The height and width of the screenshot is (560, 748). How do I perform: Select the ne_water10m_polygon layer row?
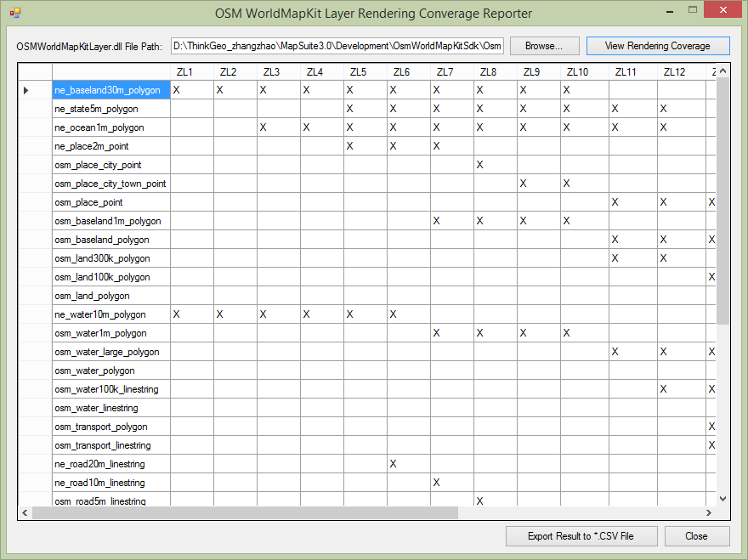(x=110, y=314)
